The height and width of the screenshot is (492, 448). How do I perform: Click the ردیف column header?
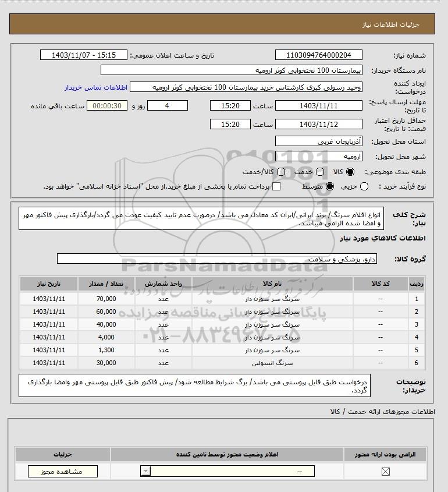point(417,284)
